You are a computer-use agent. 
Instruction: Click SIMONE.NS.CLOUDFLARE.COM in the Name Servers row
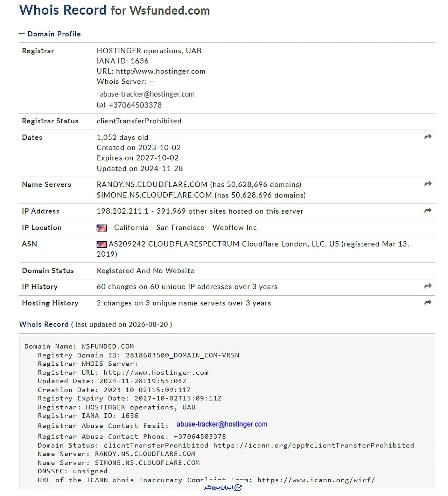(x=154, y=195)
